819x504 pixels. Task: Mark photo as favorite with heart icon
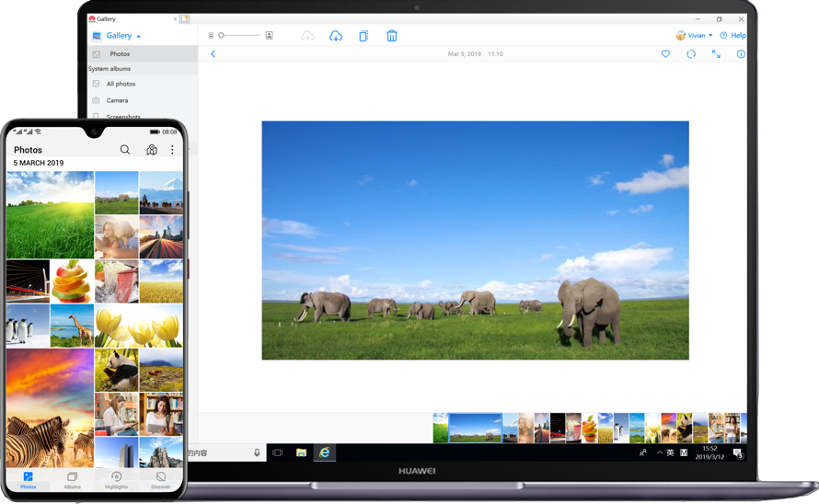click(x=665, y=53)
